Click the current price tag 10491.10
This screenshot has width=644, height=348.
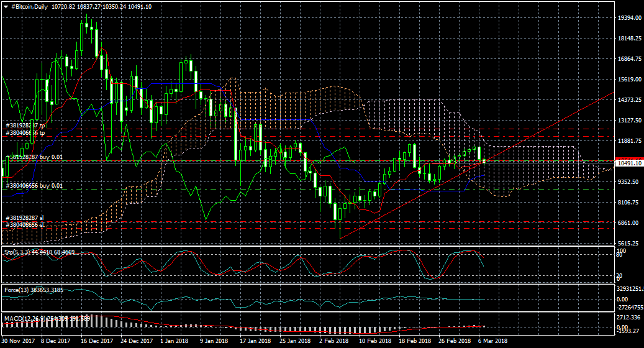pos(628,163)
